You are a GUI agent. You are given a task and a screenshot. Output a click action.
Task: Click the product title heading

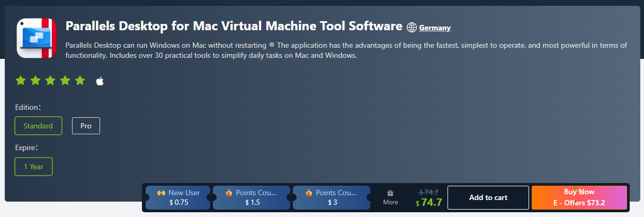[x=234, y=26]
